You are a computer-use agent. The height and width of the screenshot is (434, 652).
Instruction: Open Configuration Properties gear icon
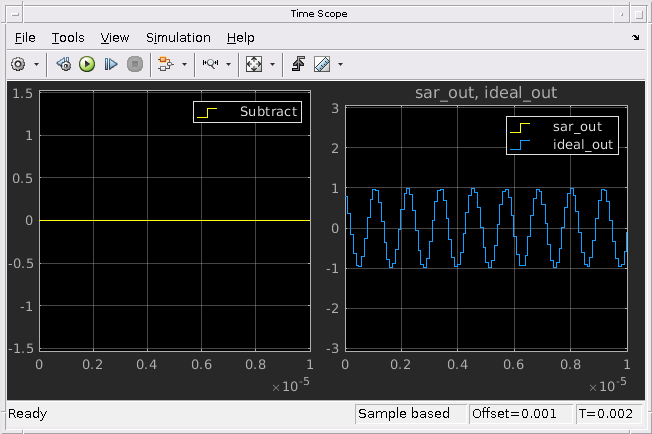(x=18, y=64)
